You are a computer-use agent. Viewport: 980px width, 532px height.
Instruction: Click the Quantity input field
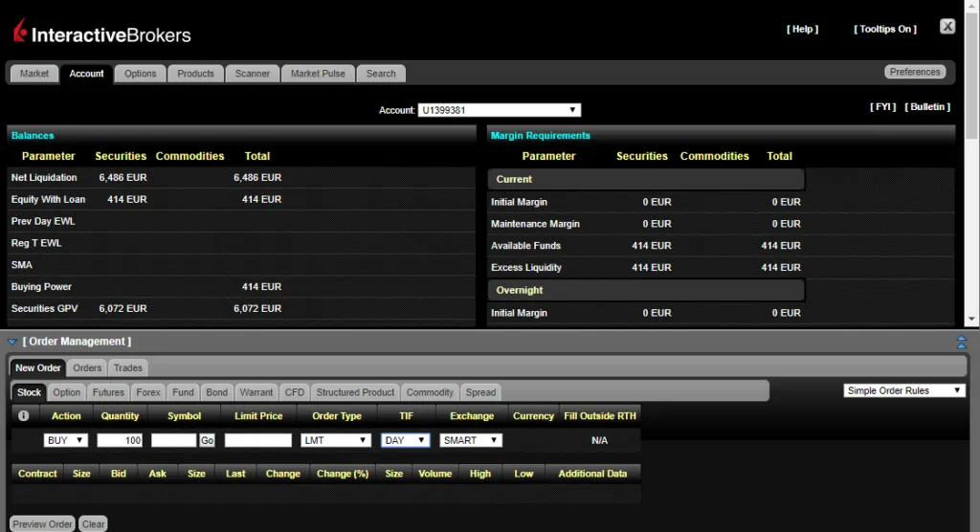click(120, 440)
